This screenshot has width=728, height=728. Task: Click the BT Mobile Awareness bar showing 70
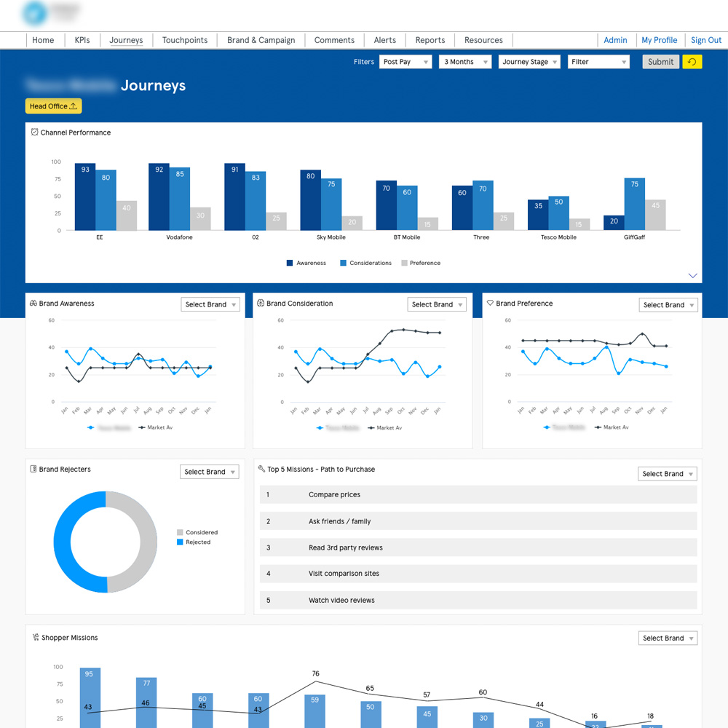coord(387,205)
